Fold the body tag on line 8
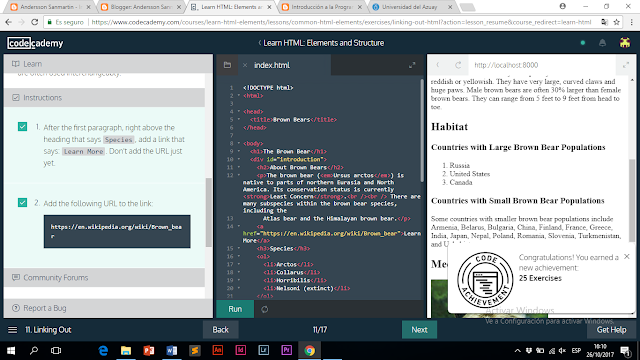The height and width of the screenshot is (360, 640). 239,143
